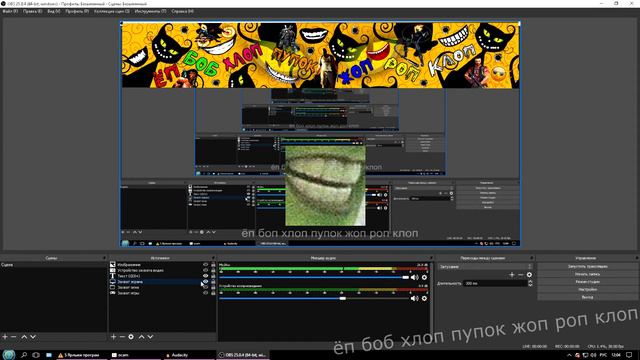Open the Инструменты menu
The width and height of the screenshot is (640, 360).
(x=150, y=11)
